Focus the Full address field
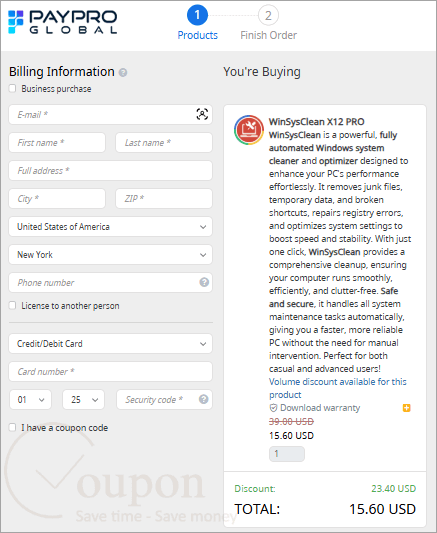Viewport: 437px width, 533px height. pyautogui.click(x=110, y=171)
